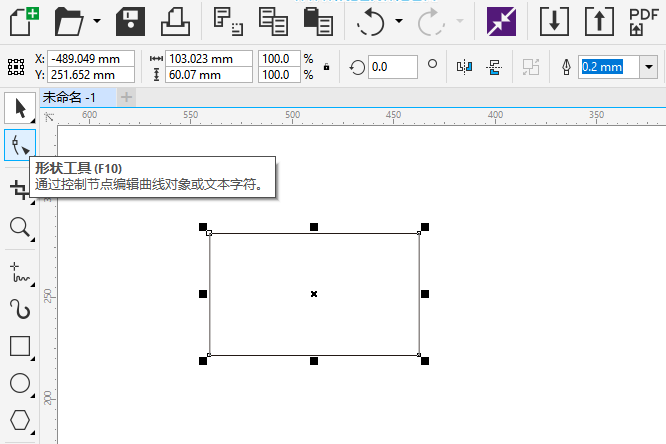Click the object origin grid icon
Image resolution: width=666 pixels, height=444 pixels.
16,67
